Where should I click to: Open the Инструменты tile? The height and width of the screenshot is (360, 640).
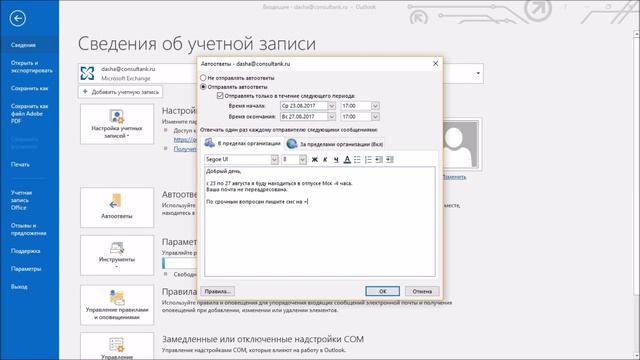[117, 255]
